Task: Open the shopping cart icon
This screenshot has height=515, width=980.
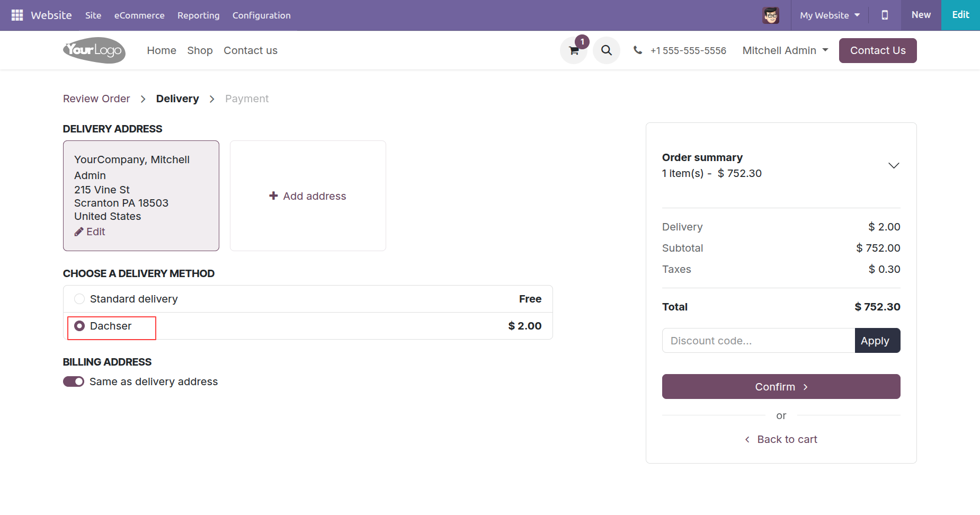Action: coord(574,51)
